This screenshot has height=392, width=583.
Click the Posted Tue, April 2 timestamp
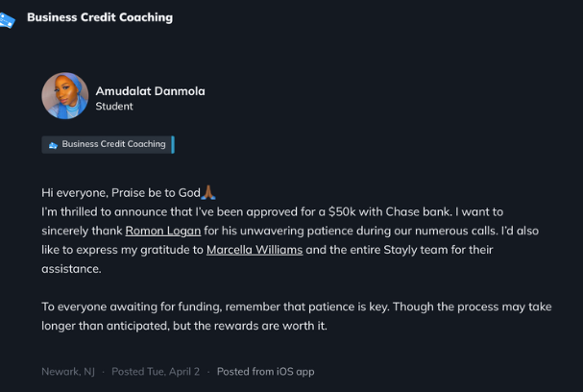[x=156, y=371]
